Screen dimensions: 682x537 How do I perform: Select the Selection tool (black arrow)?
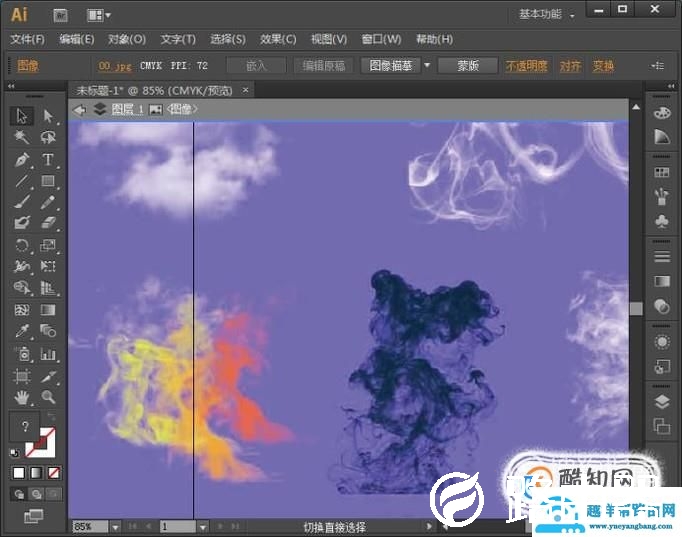coord(21,116)
